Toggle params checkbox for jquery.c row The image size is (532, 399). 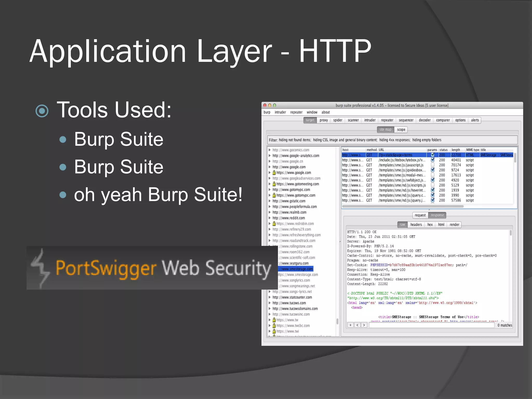tap(433, 195)
